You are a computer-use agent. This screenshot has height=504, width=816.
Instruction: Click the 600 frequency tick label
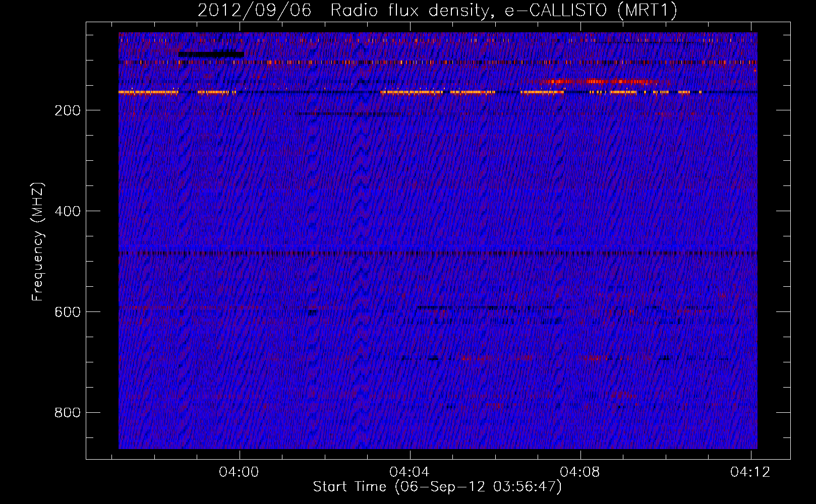click(67, 312)
